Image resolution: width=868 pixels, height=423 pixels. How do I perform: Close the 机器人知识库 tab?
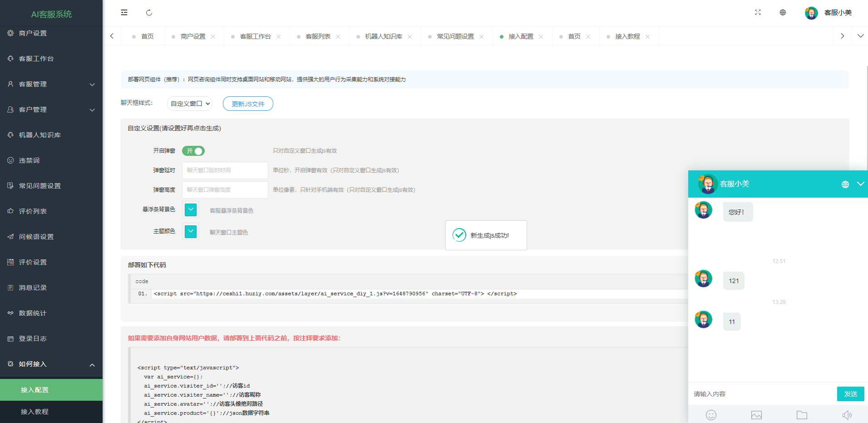409,37
